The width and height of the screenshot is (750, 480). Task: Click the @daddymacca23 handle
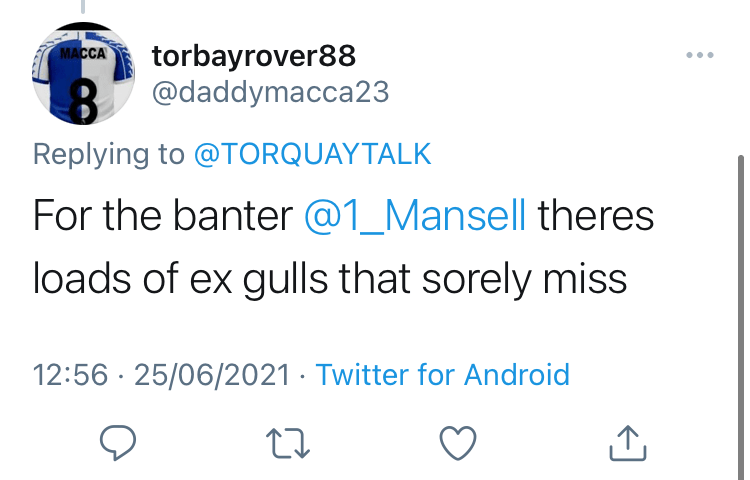[269, 92]
